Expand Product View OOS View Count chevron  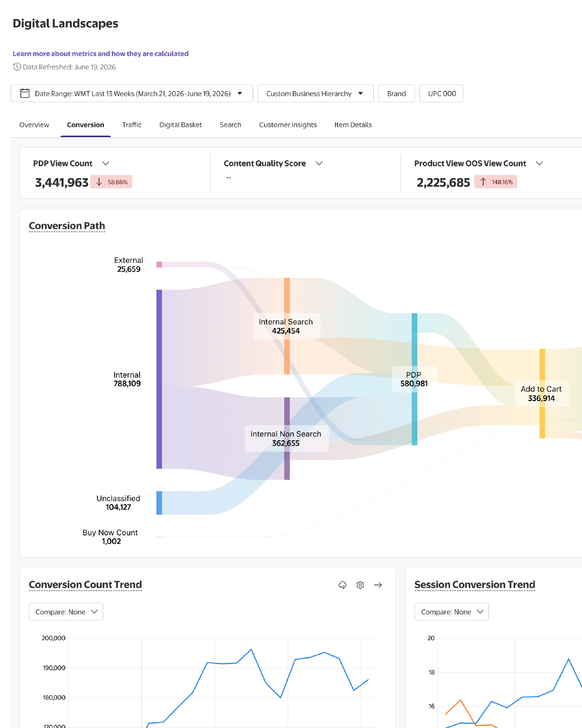point(540,163)
